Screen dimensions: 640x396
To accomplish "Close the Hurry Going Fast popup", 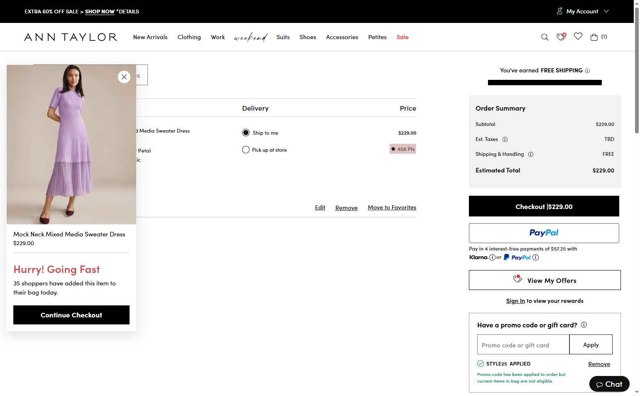I will click(124, 77).
